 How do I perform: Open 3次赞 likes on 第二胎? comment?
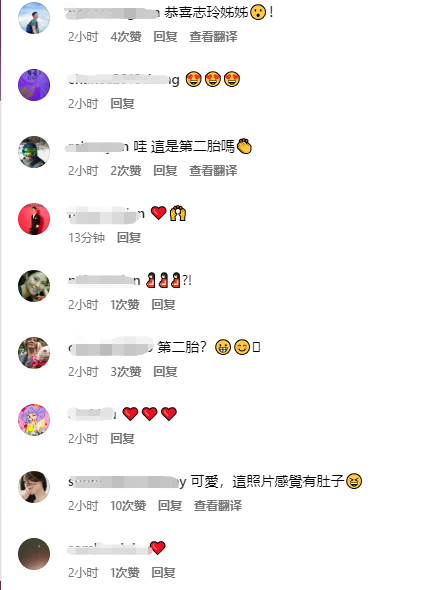point(126,371)
